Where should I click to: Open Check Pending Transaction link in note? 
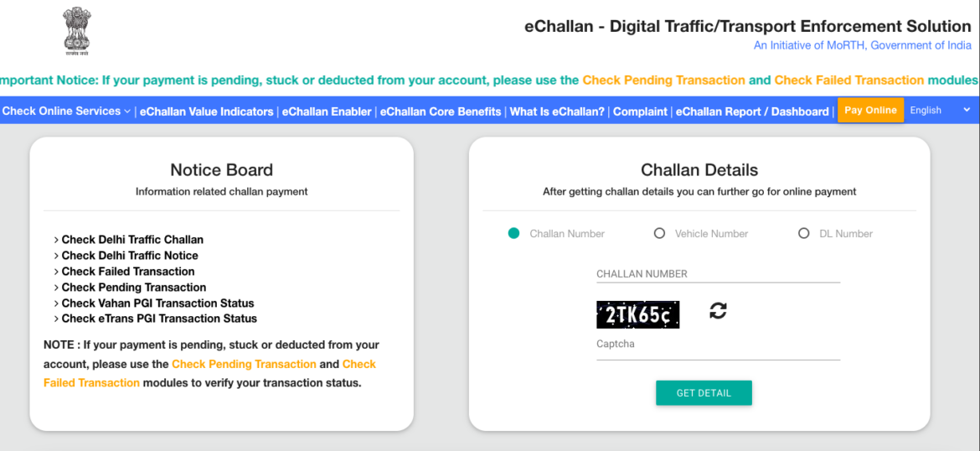[x=244, y=364]
